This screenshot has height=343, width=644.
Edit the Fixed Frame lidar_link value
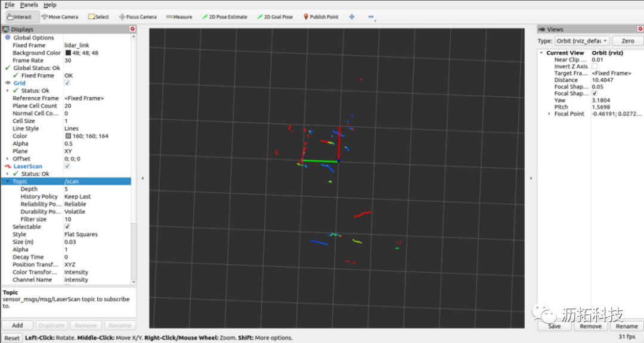coord(77,45)
